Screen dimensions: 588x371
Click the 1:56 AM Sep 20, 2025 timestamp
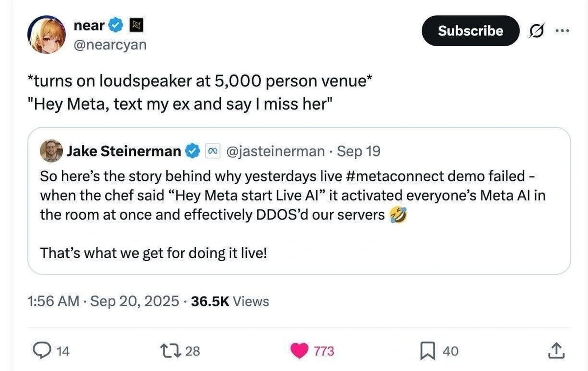tap(103, 301)
